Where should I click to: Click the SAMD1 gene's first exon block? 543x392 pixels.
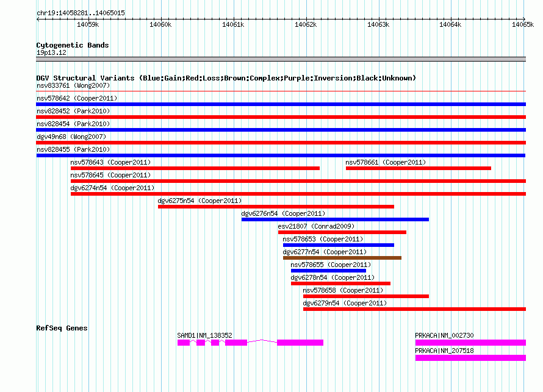pyautogui.click(x=184, y=343)
